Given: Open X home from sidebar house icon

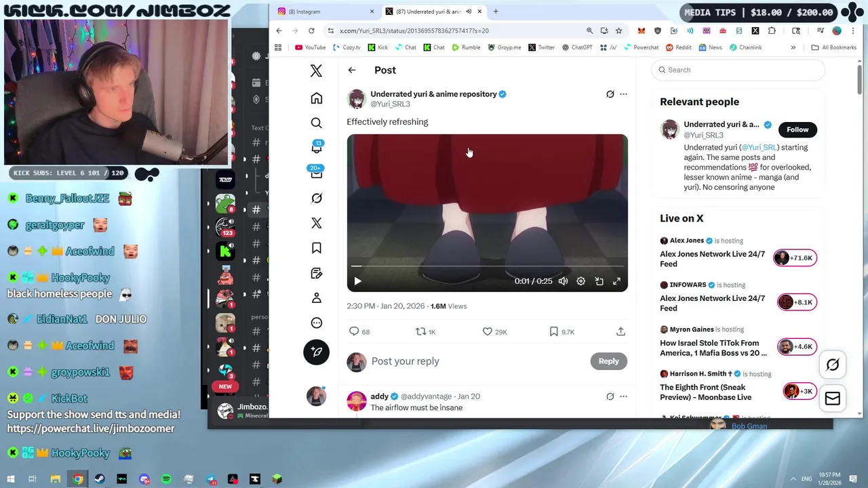Looking at the screenshot, I should coord(316,98).
